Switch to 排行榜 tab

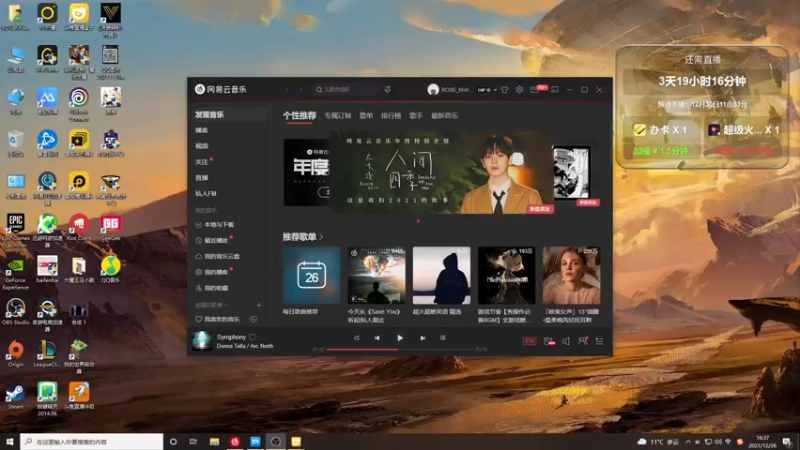coord(391,116)
